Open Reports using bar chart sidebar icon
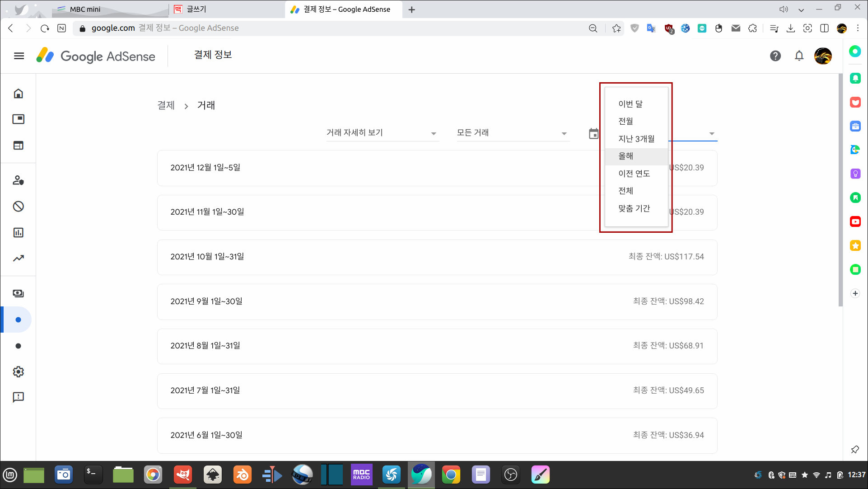 18,233
